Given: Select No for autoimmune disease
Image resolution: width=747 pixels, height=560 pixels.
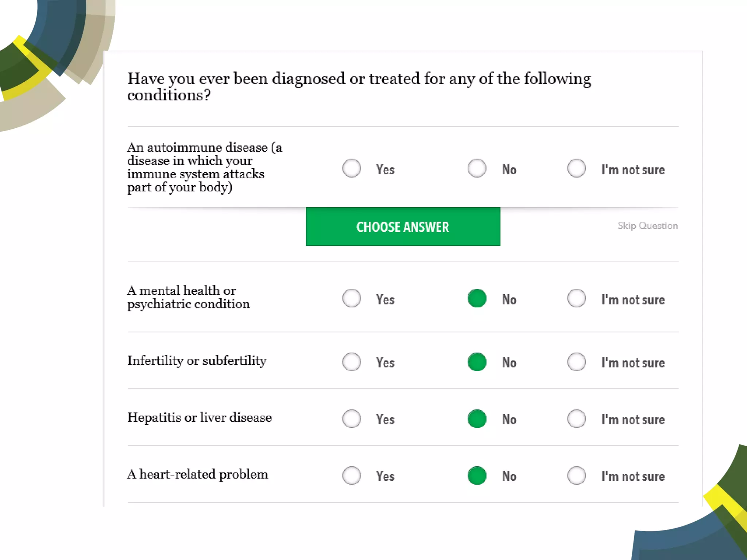Looking at the screenshot, I should pos(477,168).
